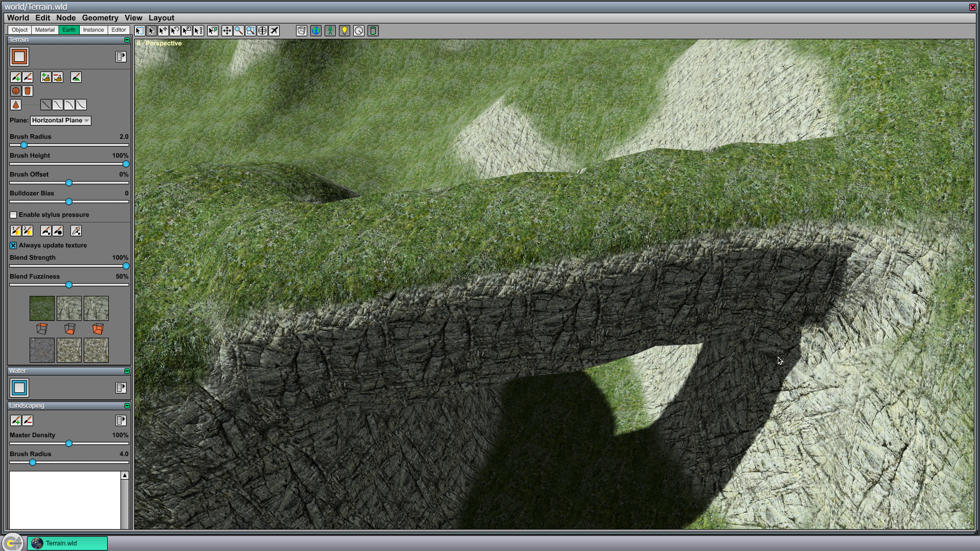Collapse the Landscaping panel
Screen dimensions: 980x551
pos(127,406)
